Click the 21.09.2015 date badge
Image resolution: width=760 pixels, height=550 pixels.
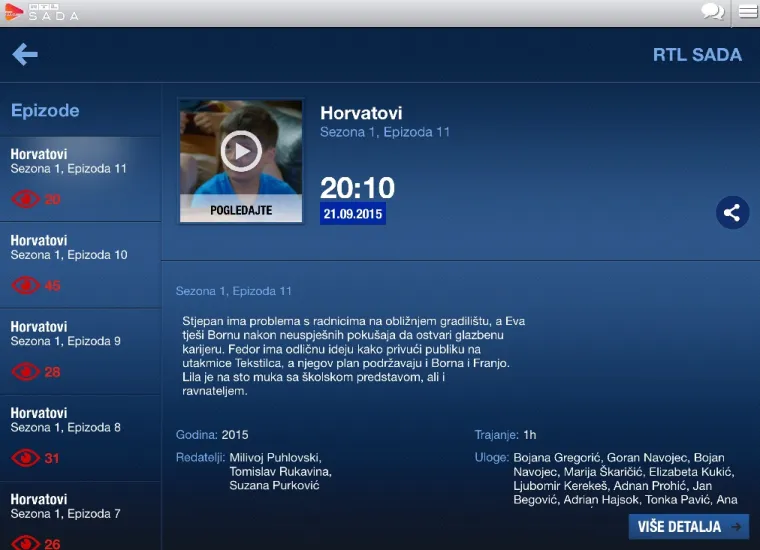(353, 214)
